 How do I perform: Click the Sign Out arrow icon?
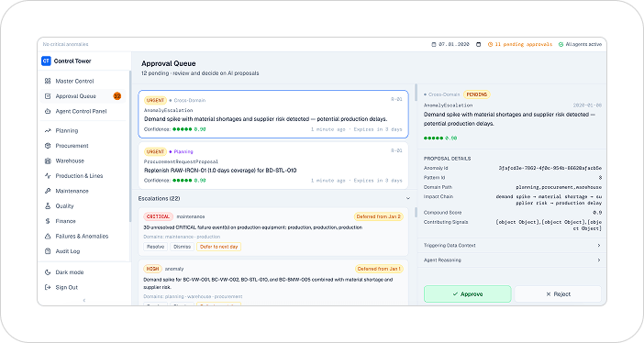pyautogui.click(x=48, y=288)
